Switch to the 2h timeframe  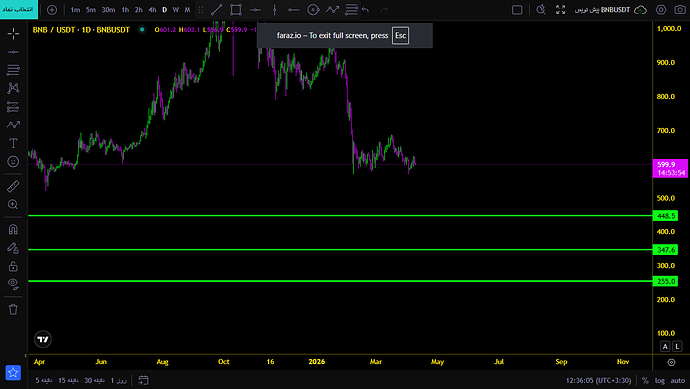coord(139,10)
